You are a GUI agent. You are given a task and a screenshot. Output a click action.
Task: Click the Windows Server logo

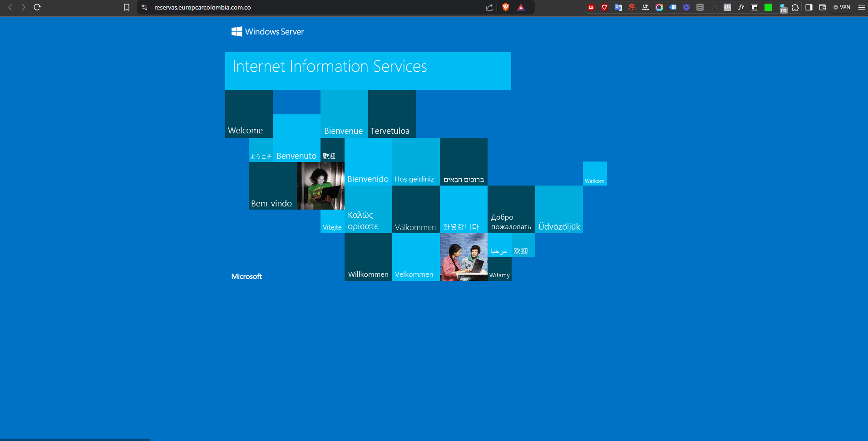(x=267, y=31)
